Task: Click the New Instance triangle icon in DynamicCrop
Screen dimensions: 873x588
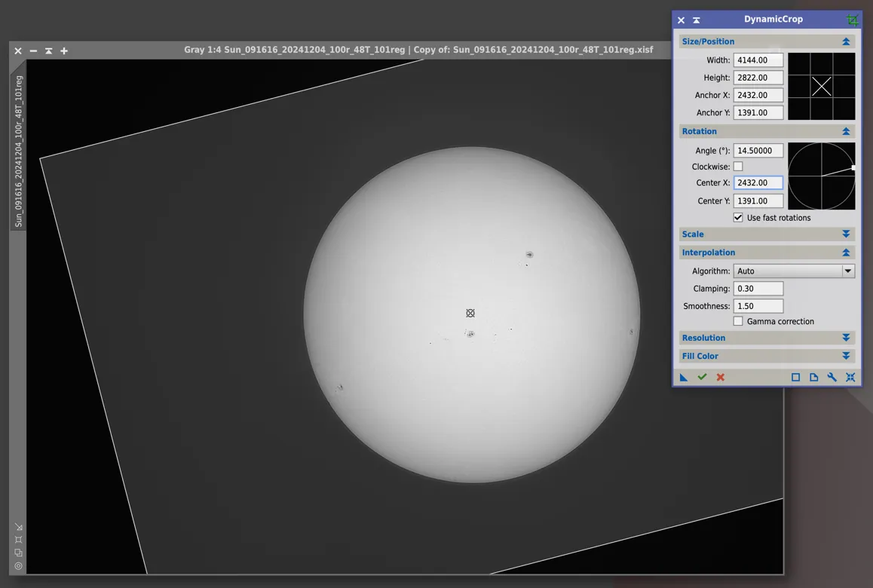Action: pos(684,378)
